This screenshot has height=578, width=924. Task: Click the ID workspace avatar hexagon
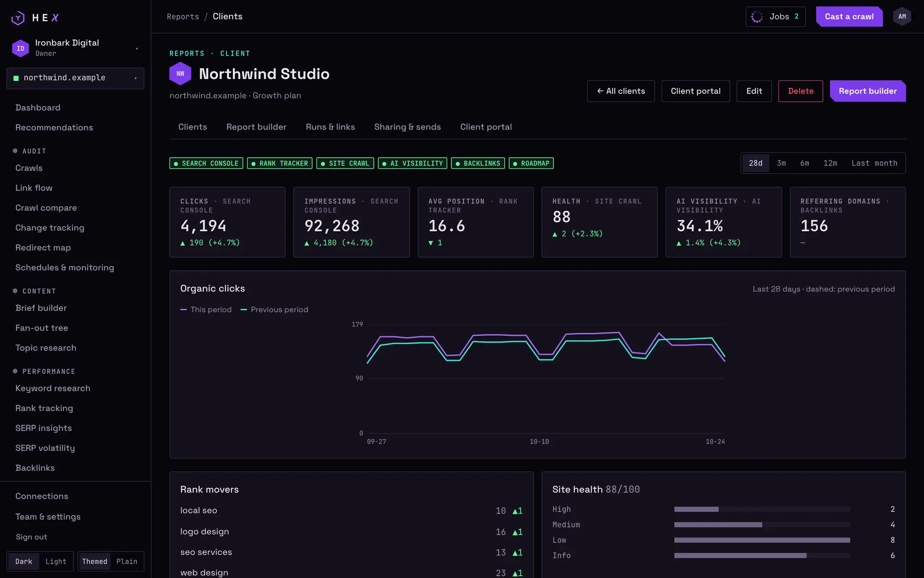(x=20, y=48)
